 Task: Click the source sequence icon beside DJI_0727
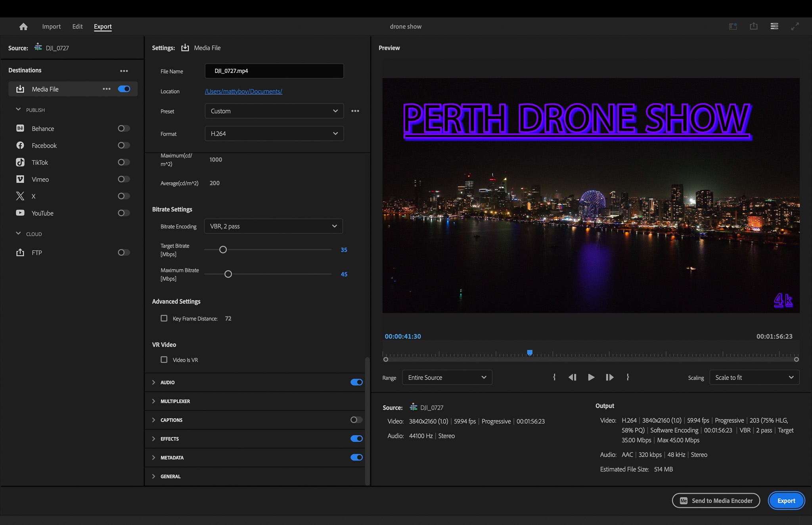[x=38, y=47]
